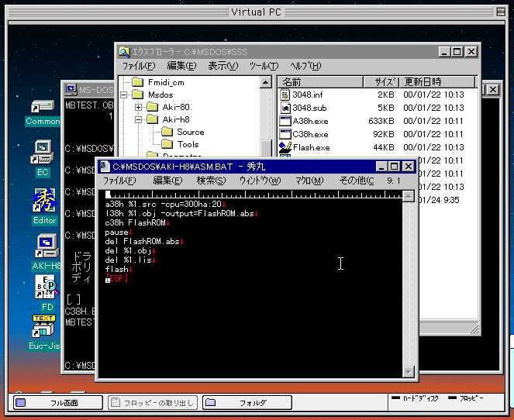Click the Msdos folder icon in tree
The image size is (514, 420).
(x=138, y=95)
